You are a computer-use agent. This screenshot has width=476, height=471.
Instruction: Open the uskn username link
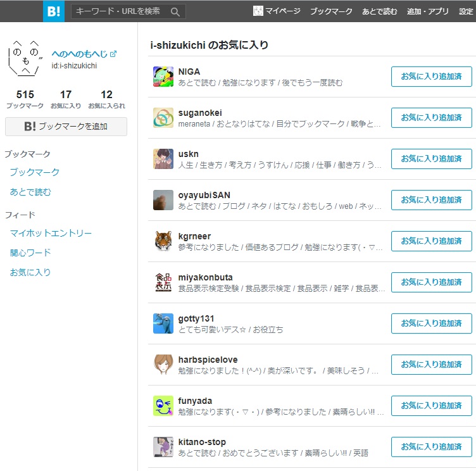[x=188, y=154]
